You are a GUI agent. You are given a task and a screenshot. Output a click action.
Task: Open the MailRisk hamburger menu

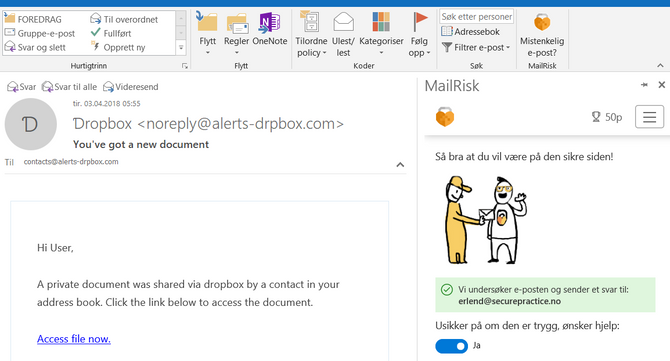pos(649,117)
